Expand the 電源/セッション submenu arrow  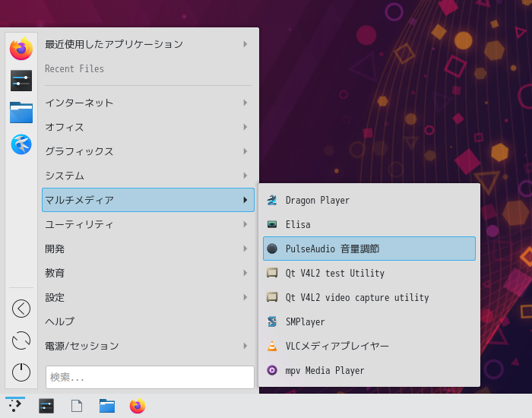(245, 346)
